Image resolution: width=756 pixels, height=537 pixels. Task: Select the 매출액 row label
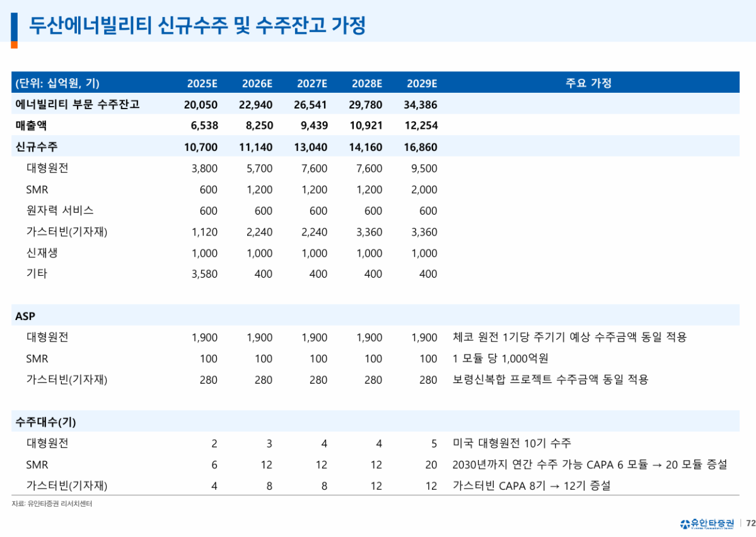[31, 126]
